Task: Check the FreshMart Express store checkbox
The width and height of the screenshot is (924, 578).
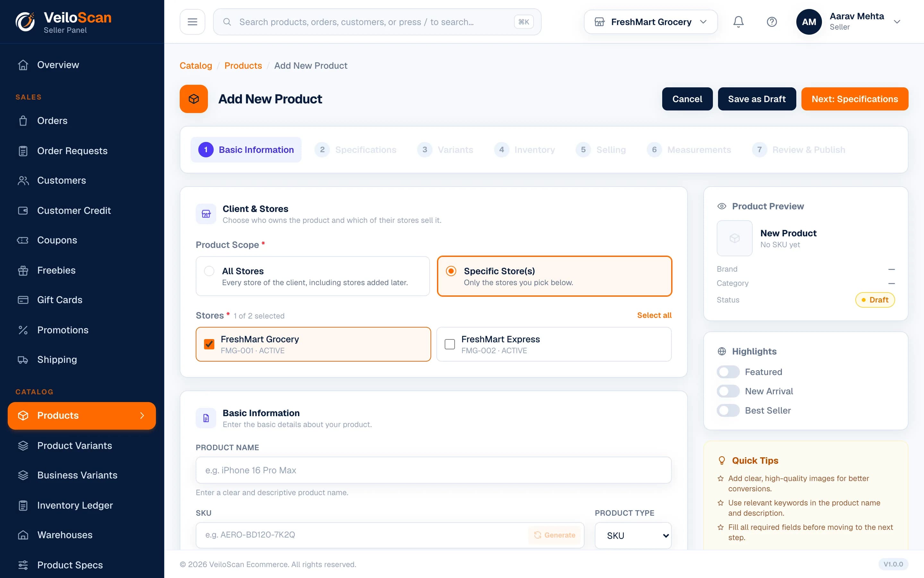Action: tap(450, 344)
